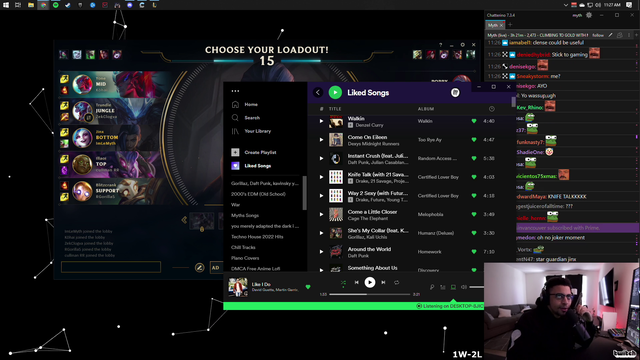The width and height of the screenshot is (640, 360).
Task: Click follow in the Chatterino channel header
Action: tap(598, 35)
